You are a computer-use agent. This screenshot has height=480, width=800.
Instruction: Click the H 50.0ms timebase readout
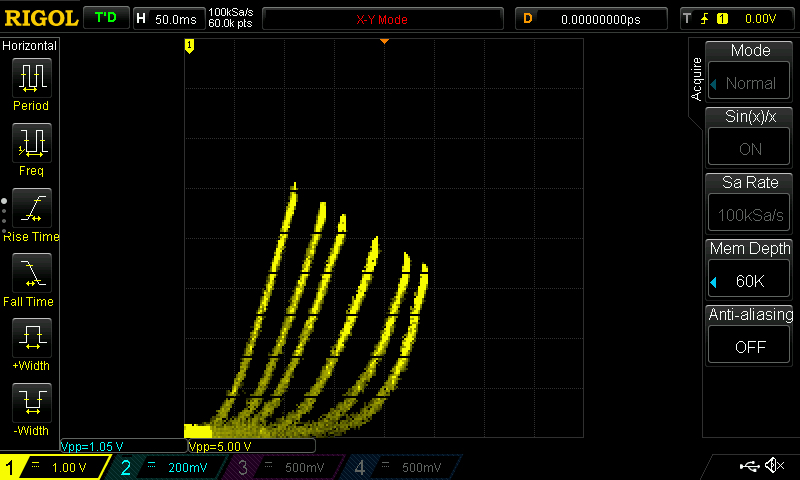pos(169,19)
